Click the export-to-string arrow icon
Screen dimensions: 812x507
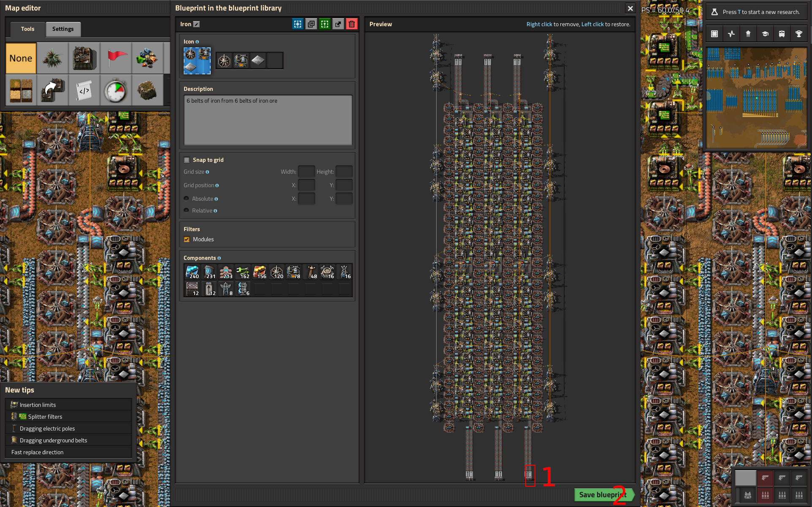[338, 24]
